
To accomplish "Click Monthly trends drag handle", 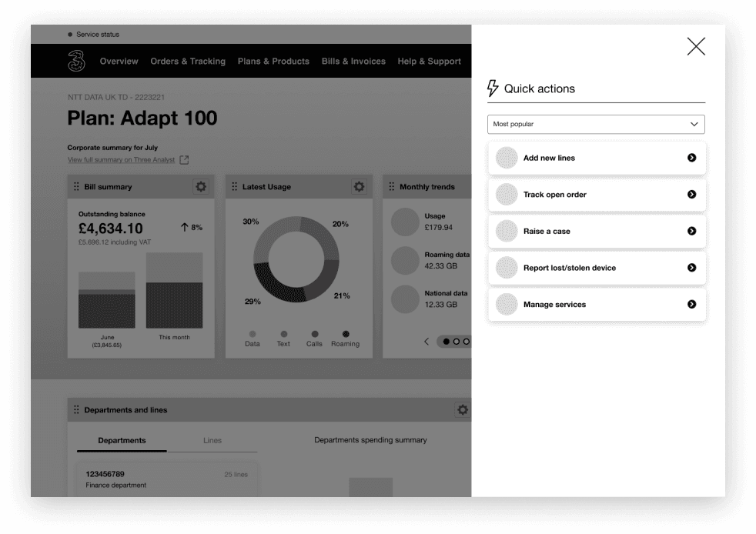I will pyautogui.click(x=392, y=186).
